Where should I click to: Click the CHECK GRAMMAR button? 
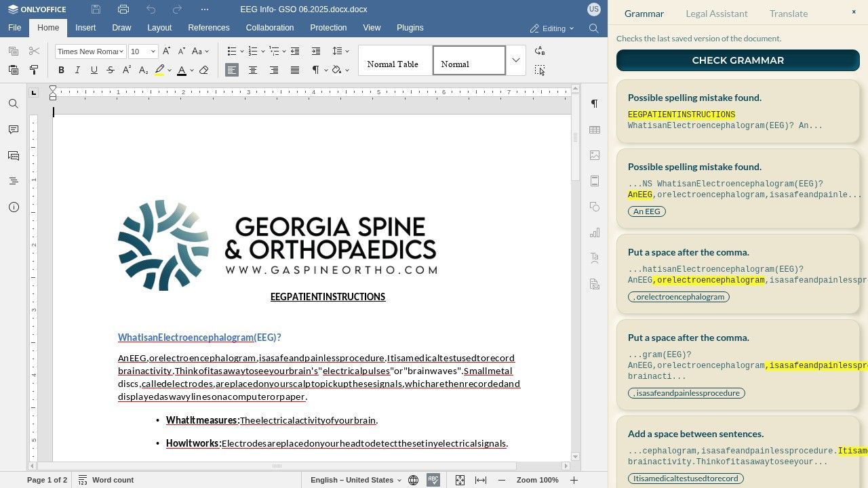pos(738,60)
